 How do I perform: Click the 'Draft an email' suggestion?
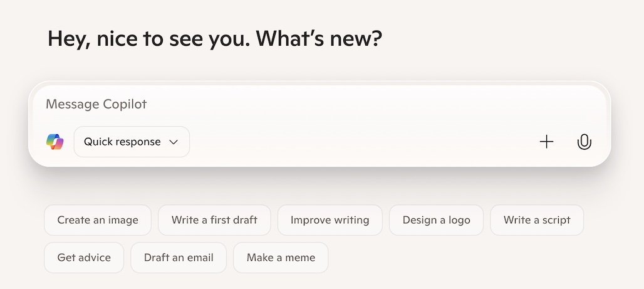coord(179,258)
